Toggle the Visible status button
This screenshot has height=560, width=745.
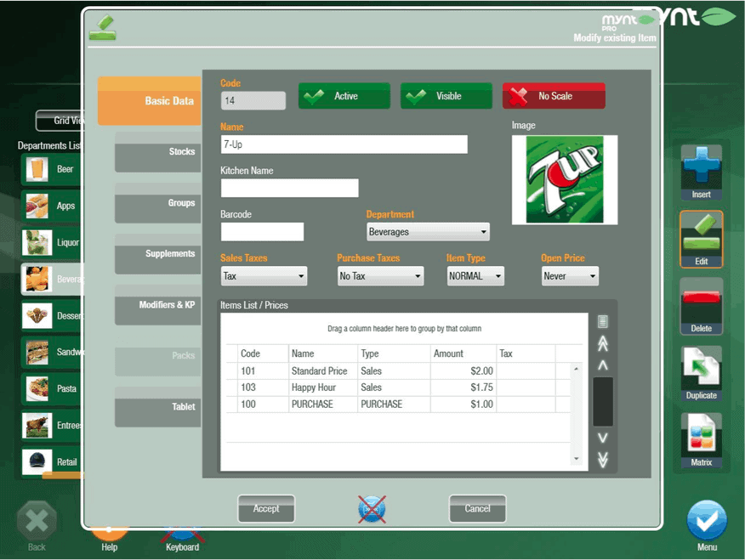pos(446,96)
